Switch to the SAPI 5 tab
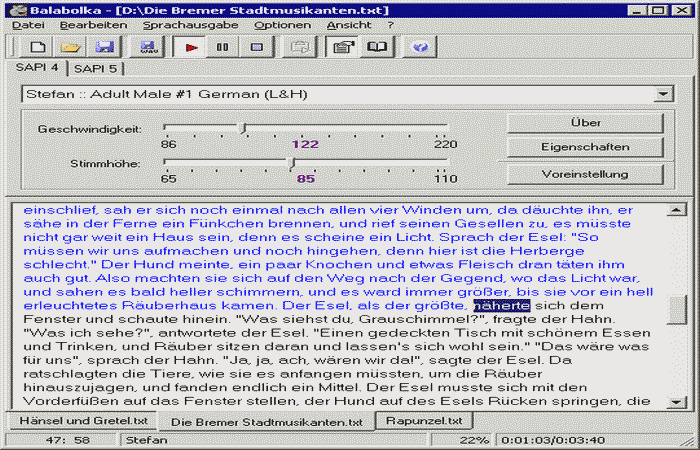The width and height of the screenshot is (700, 450). [x=95, y=69]
